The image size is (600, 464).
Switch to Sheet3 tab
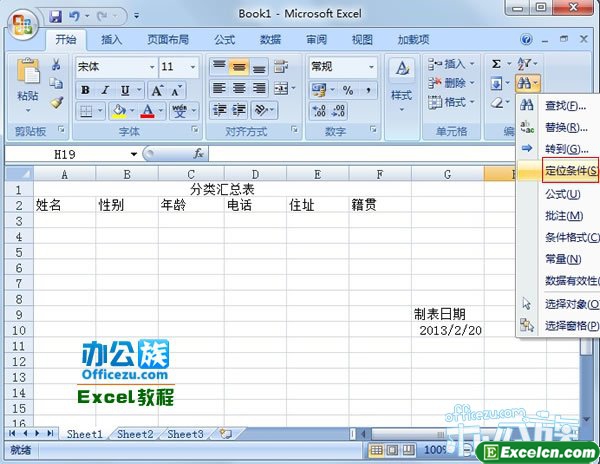[x=186, y=434]
